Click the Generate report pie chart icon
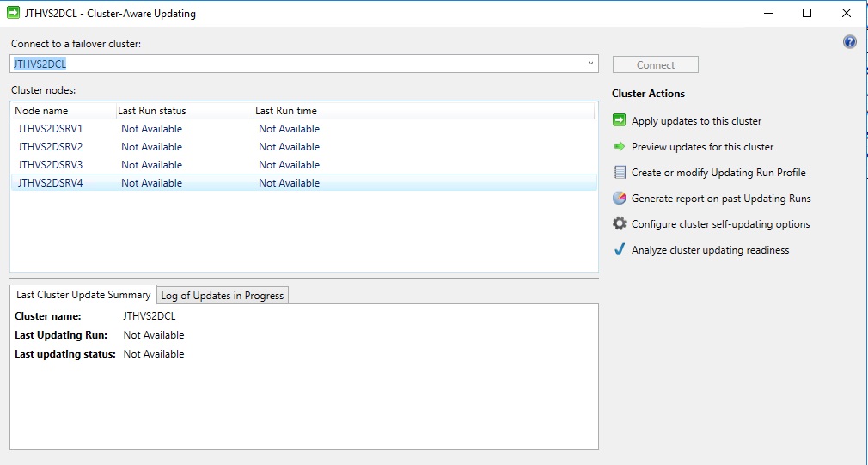 pyautogui.click(x=620, y=198)
